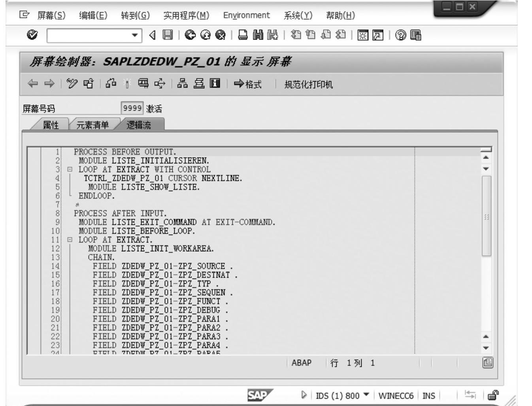The height and width of the screenshot is (406, 532).
Task: Click the Previous Page icon
Action: (x=311, y=35)
